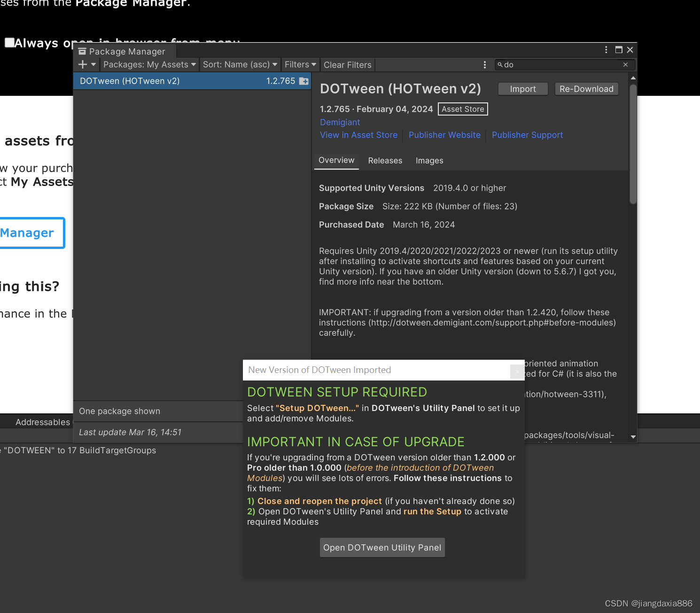Click 'Last update Mar 16, 14:51' status text
The image size is (700, 613).
[130, 432]
